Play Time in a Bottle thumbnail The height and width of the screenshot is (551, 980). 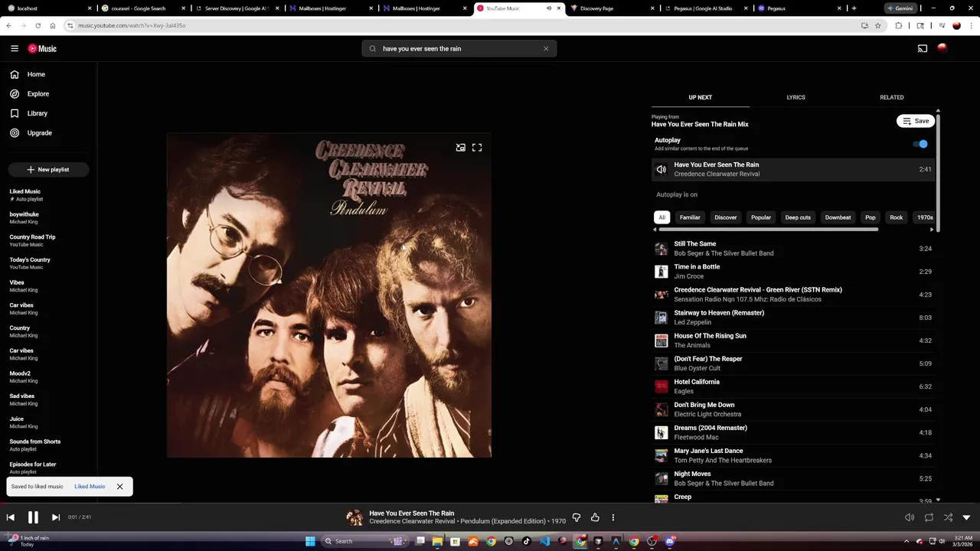pyautogui.click(x=661, y=272)
